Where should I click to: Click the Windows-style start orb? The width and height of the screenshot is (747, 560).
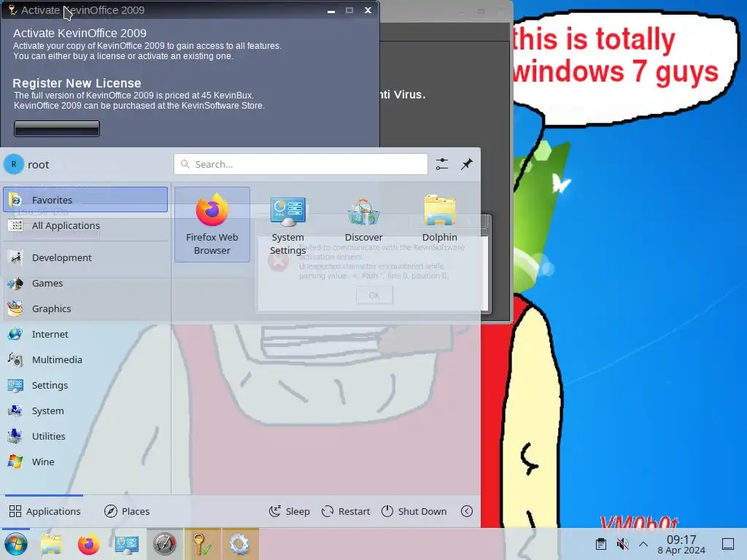(x=16, y=544)
